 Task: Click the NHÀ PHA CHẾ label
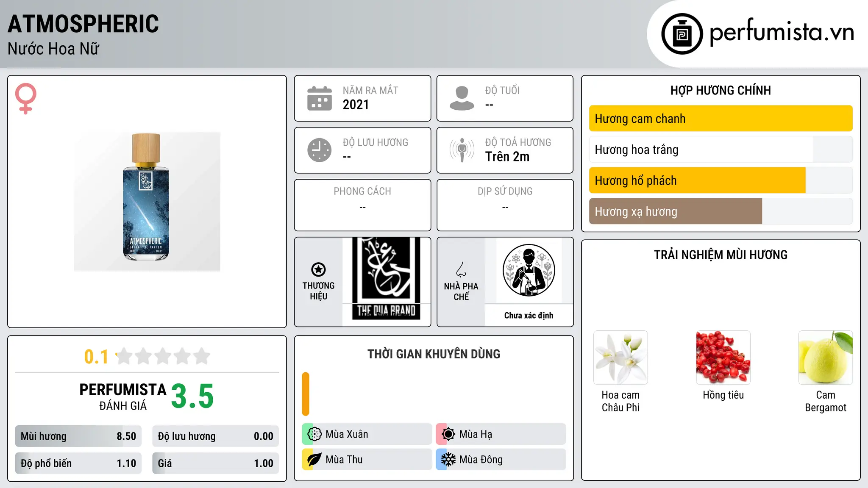[x=461, y=291]
